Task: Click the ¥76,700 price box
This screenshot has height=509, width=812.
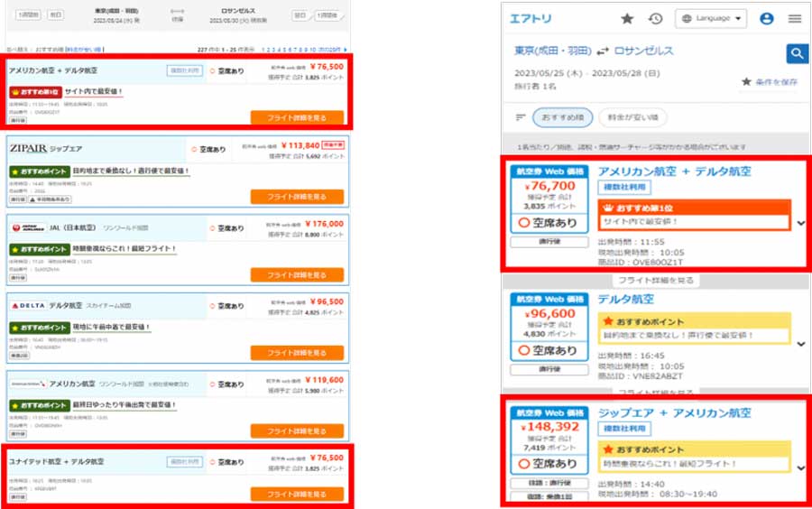Action: (549, 199)
